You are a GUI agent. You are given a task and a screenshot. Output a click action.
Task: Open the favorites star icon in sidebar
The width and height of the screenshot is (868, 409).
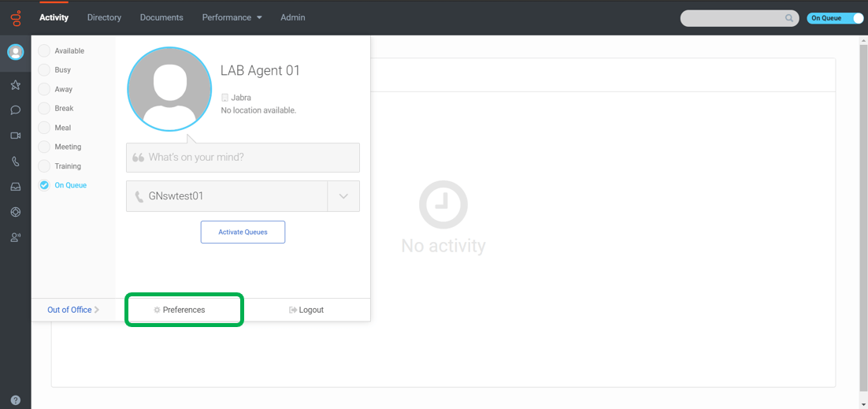click(x=15, y=85)
